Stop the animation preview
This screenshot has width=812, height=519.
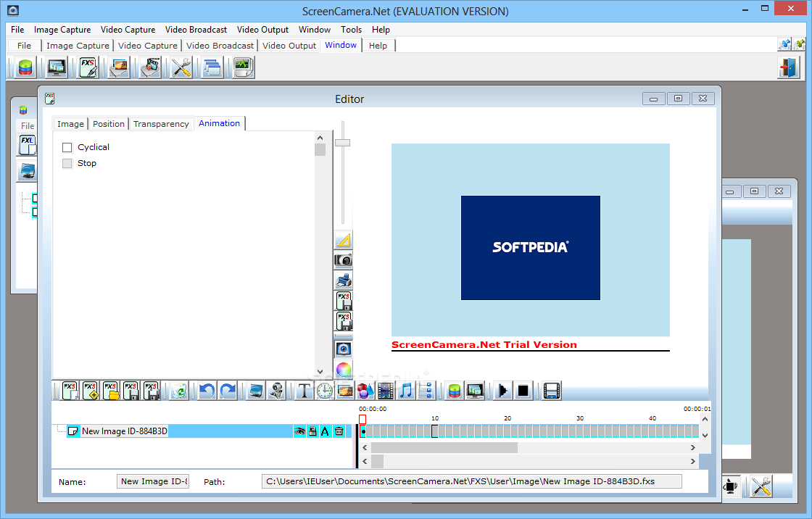[x=523, y=391]
